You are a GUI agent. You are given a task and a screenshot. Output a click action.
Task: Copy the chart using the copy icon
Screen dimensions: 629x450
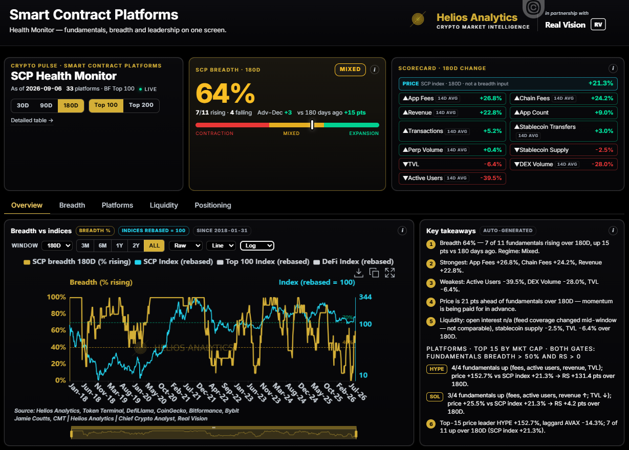(x=374, y=273)
